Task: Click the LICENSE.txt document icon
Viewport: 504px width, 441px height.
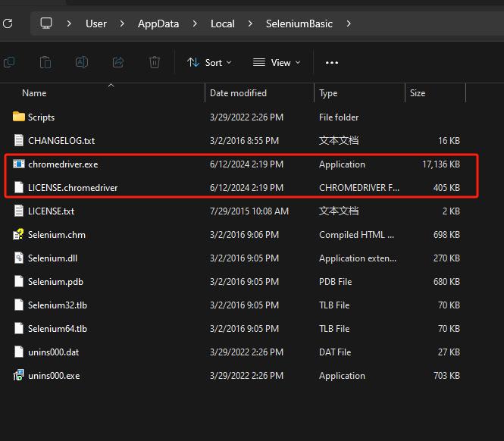Action: tap(19, 211)
